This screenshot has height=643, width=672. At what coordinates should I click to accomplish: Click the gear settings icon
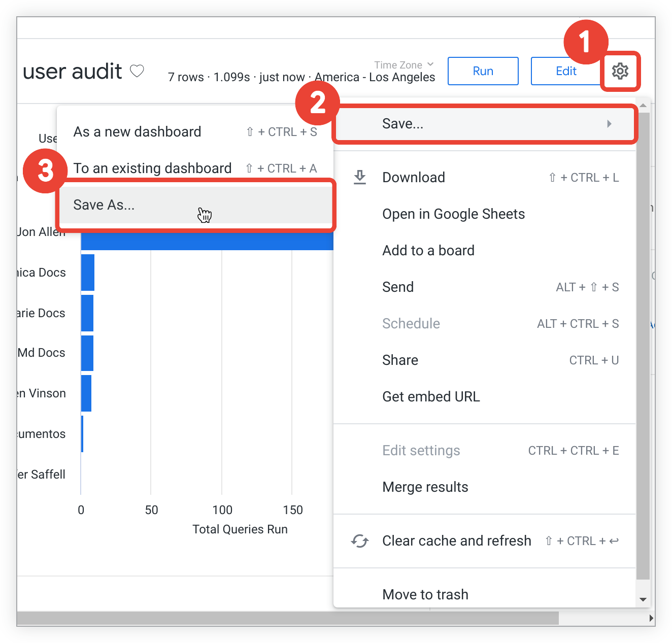tap(620, 71)
